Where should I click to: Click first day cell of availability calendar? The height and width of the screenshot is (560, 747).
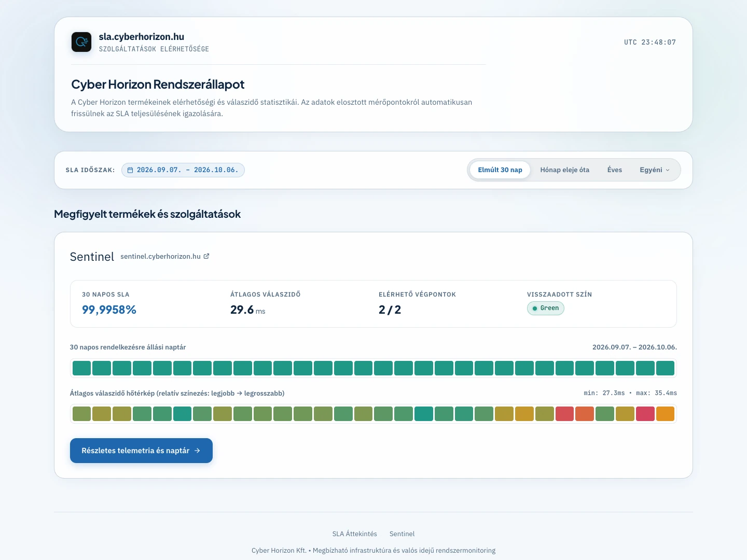81,368
